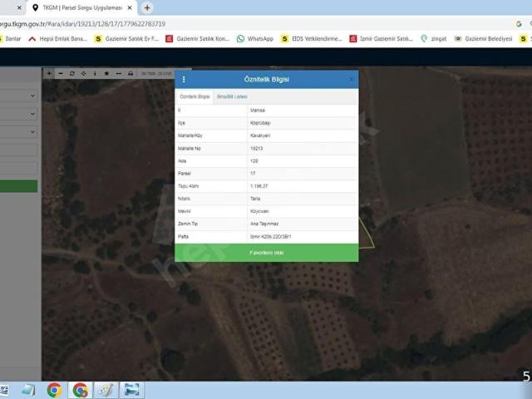
Task: Click the Kavakyeri Mahalle/Köy value
Action: tap(260, 135)
